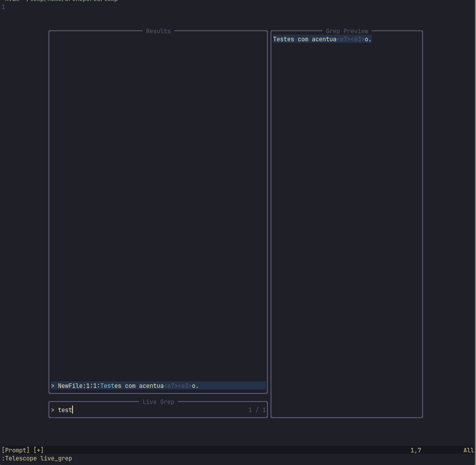The height and width of the screenshot is (465, 476).
Task: Click the Live Grep panel border label
Action: point(158,402)
